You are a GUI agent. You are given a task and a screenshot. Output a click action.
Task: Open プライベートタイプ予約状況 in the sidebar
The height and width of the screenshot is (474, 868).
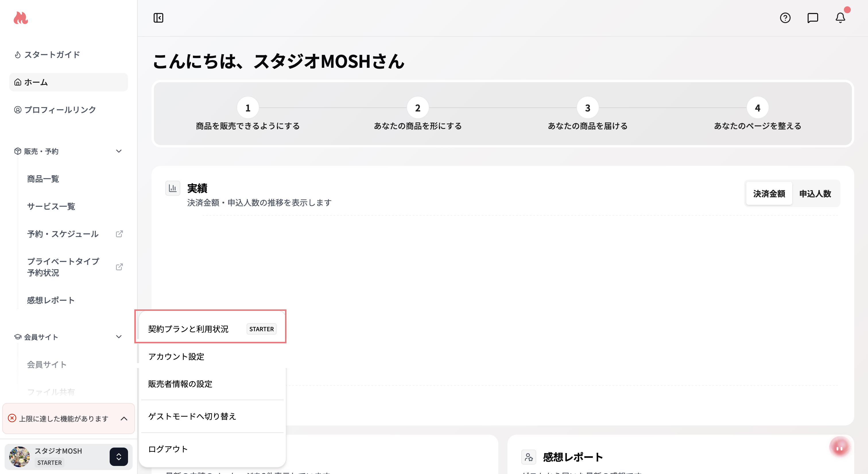click(x=63, y=267)
